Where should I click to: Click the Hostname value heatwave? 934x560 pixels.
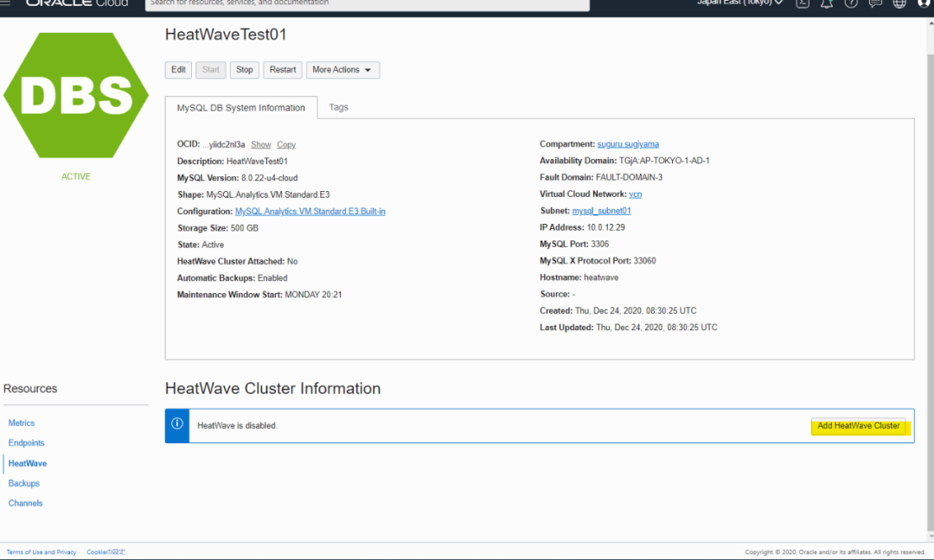[601, 277]
